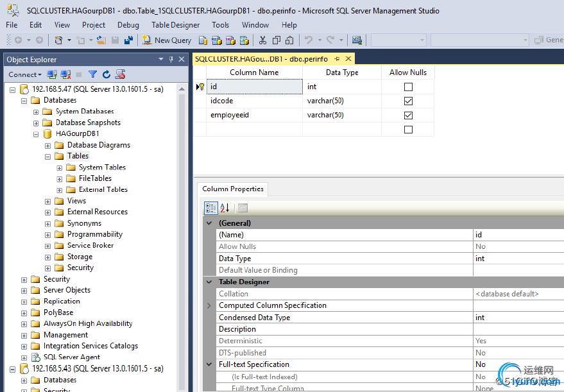
Task: Sort Column Properties alphabetically
Action: [225, 208]
